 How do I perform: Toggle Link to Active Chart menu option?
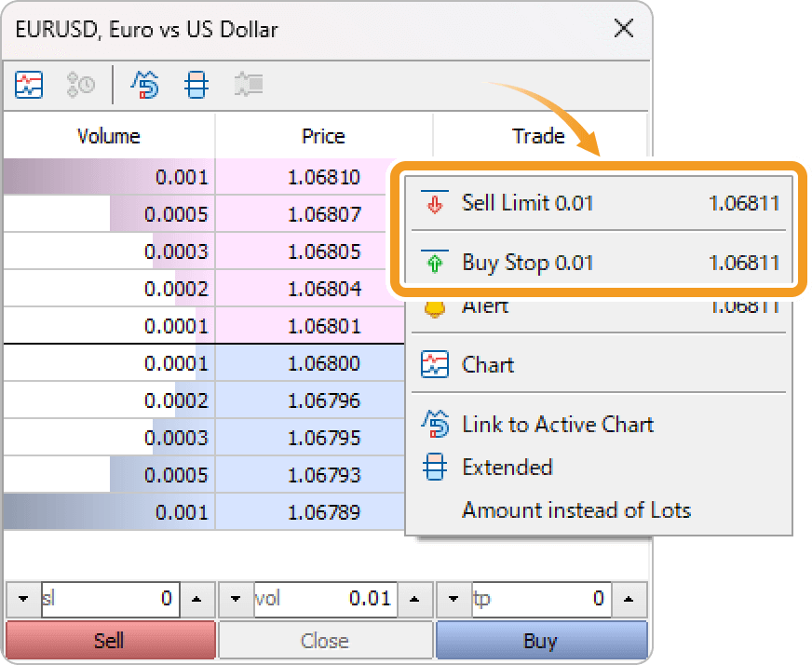tap(559, 425)
